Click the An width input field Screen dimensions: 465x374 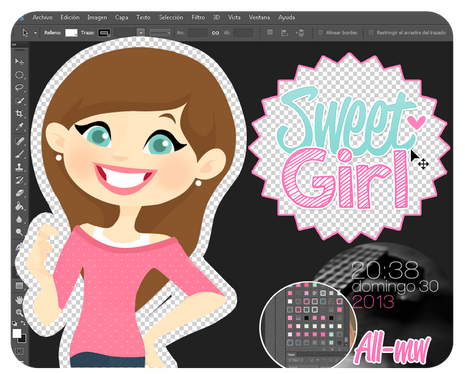tap(197, 33)
